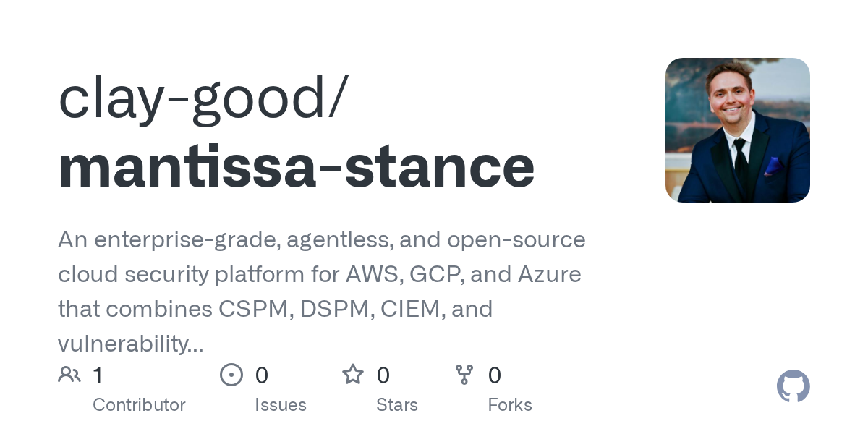Click the Contributor label

tap(139, 404)
